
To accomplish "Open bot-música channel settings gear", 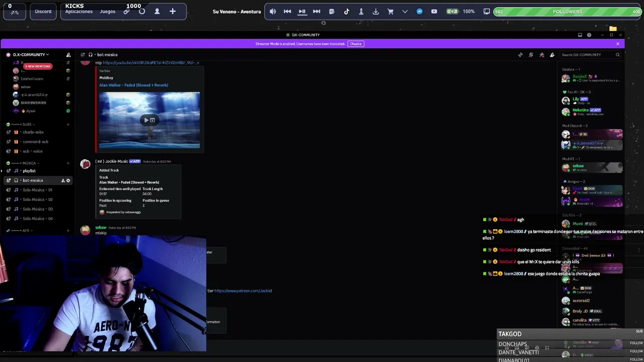I will pyautogui.click(x=68, y=180).
